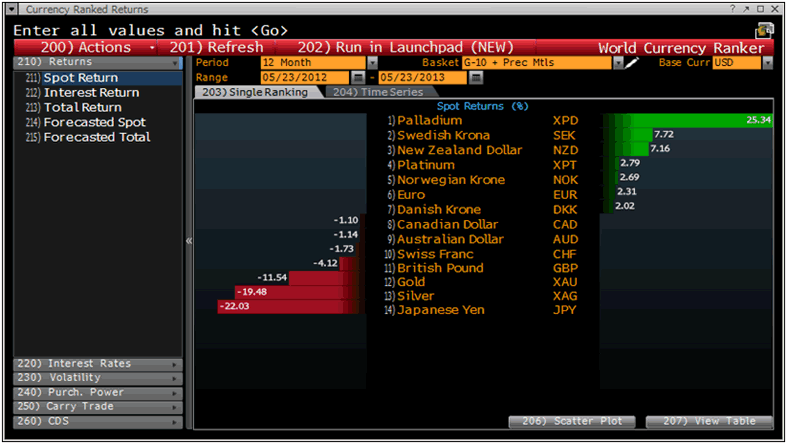787x444 pixels.
Task: Open the end date calendar picker
Action: point(475,77)
